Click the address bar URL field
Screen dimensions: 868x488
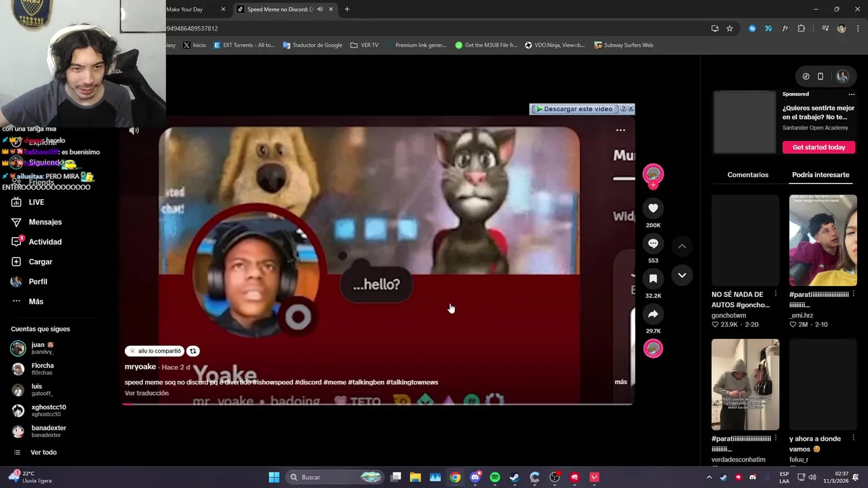pos(434,28)
